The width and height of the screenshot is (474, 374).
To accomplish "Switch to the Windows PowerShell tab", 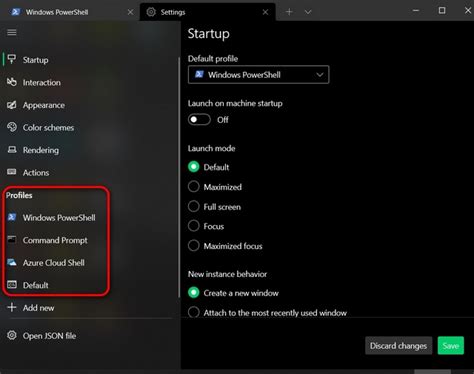I will (70, 12).
